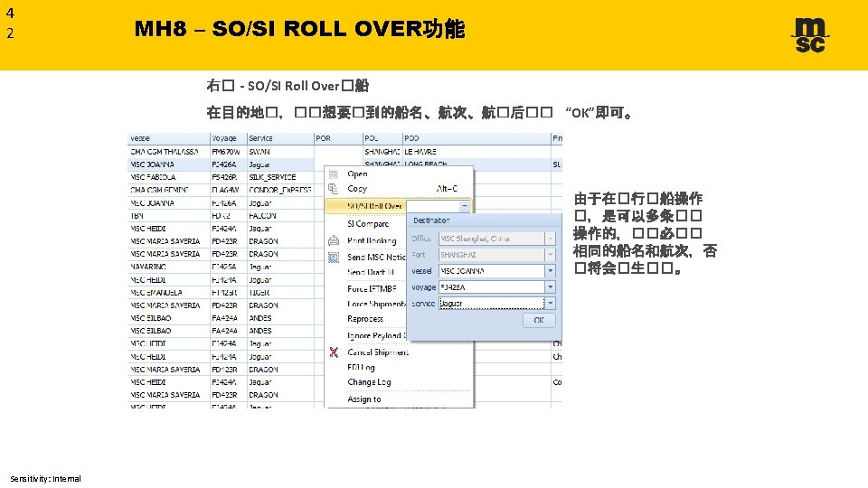Choose Reprocess from the context menu

[365, 319]
